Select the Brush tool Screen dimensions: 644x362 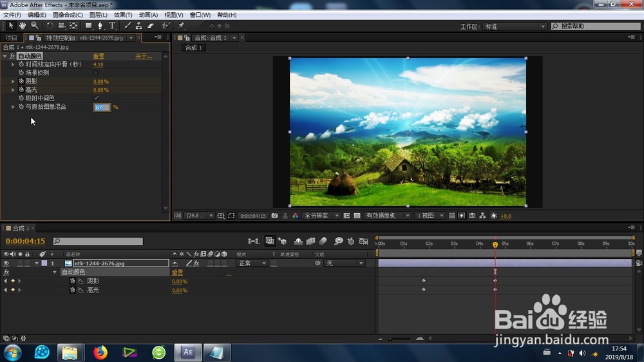(x=128, y=26)
